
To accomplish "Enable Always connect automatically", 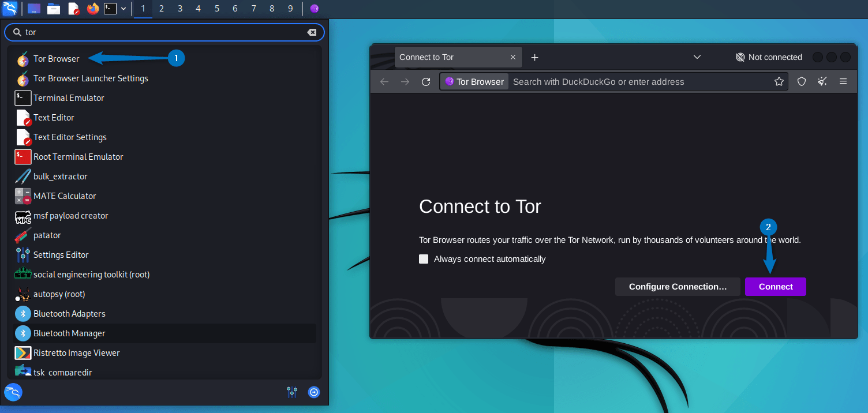I will point(424,259).
